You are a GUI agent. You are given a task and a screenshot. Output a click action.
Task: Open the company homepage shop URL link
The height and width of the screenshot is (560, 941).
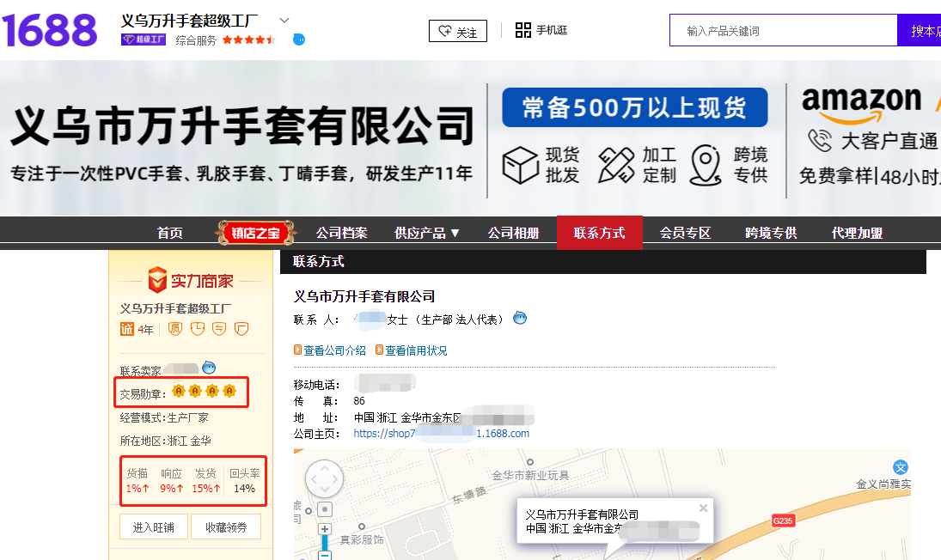[441, 433]
